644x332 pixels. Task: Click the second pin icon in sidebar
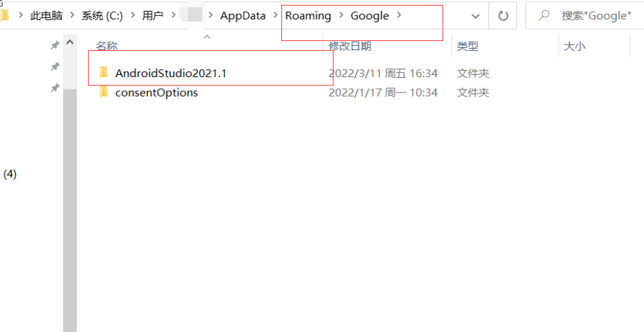55,67
